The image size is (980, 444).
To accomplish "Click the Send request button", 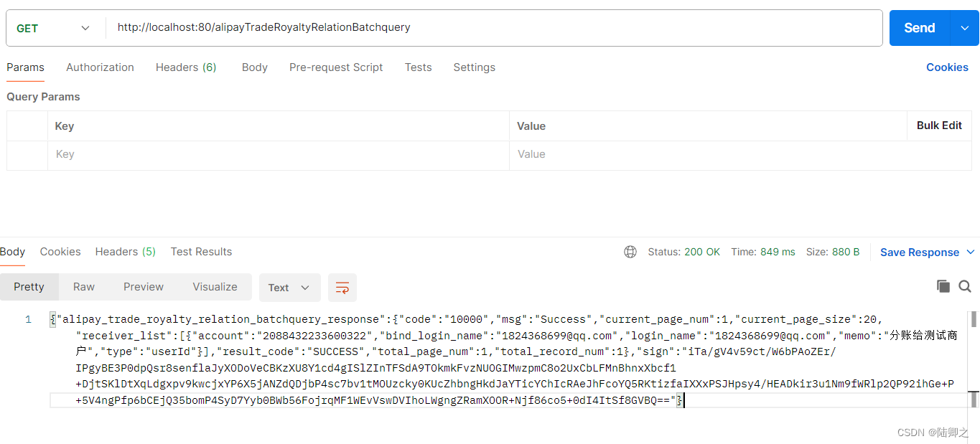I will 919,28.
